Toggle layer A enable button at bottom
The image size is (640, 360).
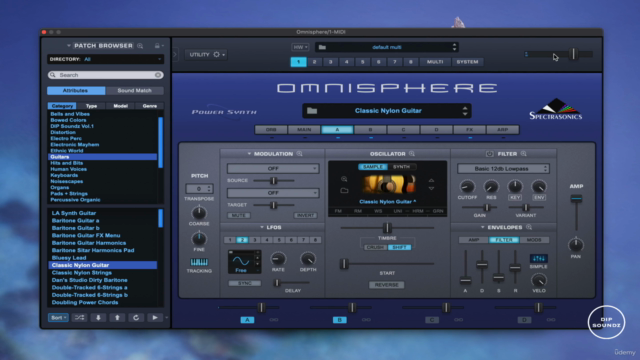247,320
